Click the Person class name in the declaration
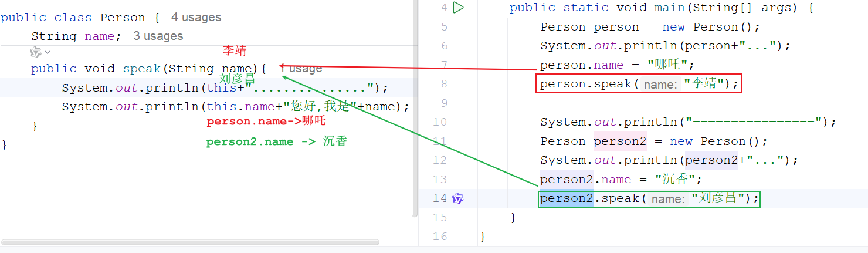The width and height of the screenshot is (868, 253). tap(123, 18)
